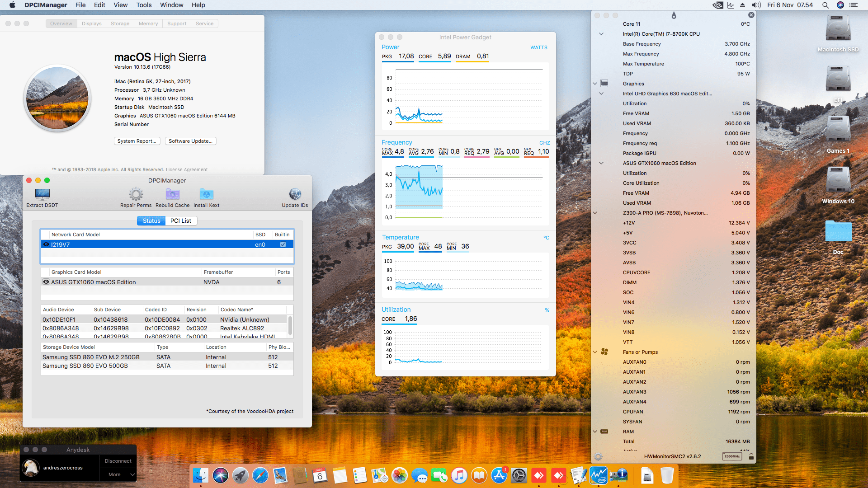Launch Intel Power Gadget from the Dock
The width and height of the screenshot is (868, 488).
pyautogui.click(x=599, y=475)
